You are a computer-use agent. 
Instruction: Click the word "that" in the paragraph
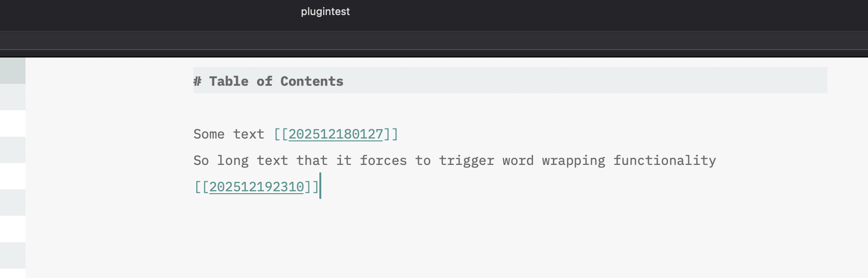coord(312,161)
